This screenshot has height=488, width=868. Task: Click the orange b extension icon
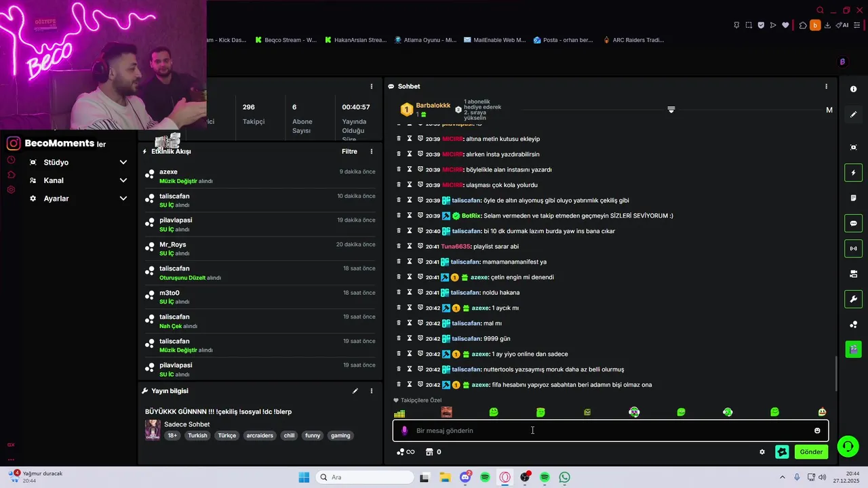click(815, 25)
